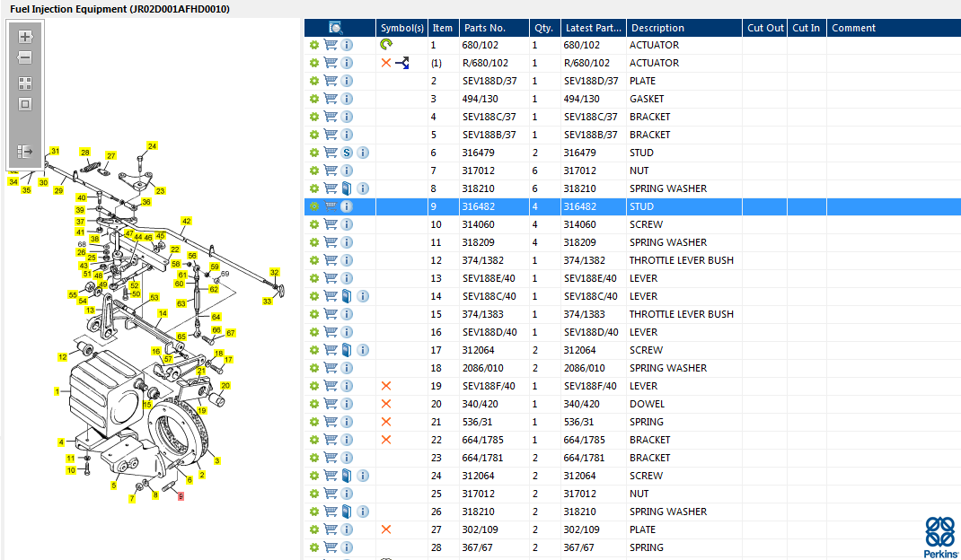The image size is (961, 560).
Task: Click the Cut In column header
Action: pyautogui.click(x=807, y=28)
